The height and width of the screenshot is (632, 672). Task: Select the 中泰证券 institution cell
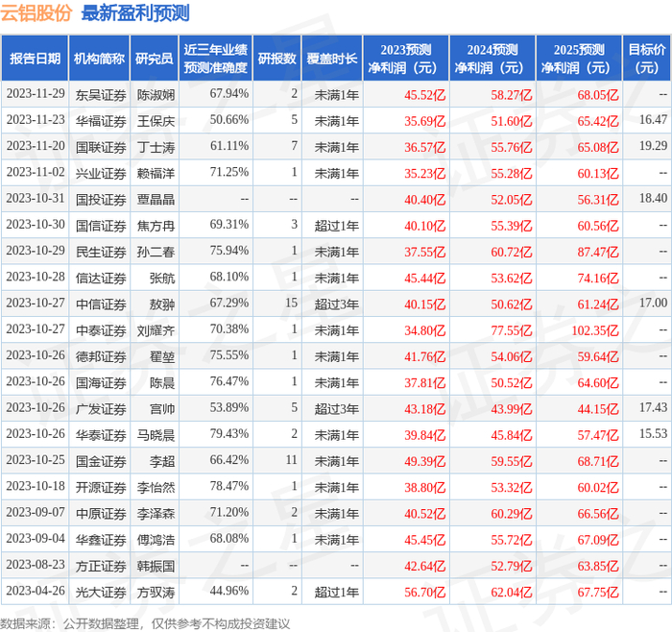101,330
